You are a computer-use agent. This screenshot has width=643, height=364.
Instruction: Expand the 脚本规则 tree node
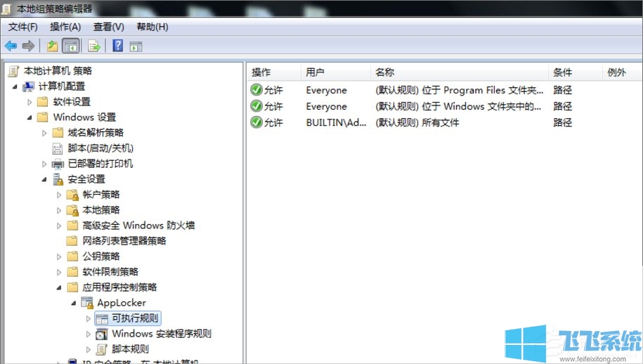click(89, 349)
